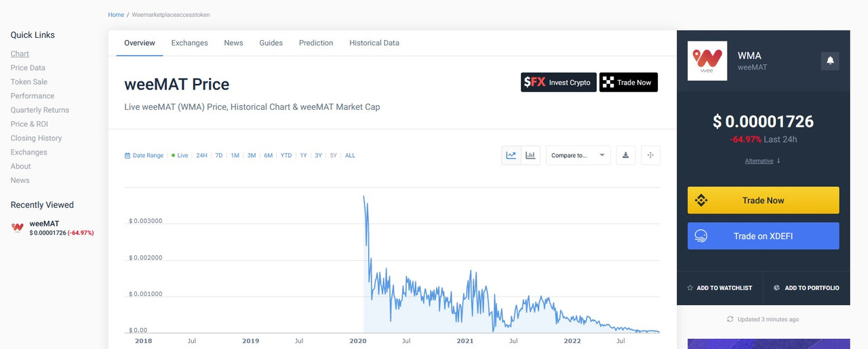The image size is (868, 349).
Task: Go to the News tab
Action: tap(233, 43)
